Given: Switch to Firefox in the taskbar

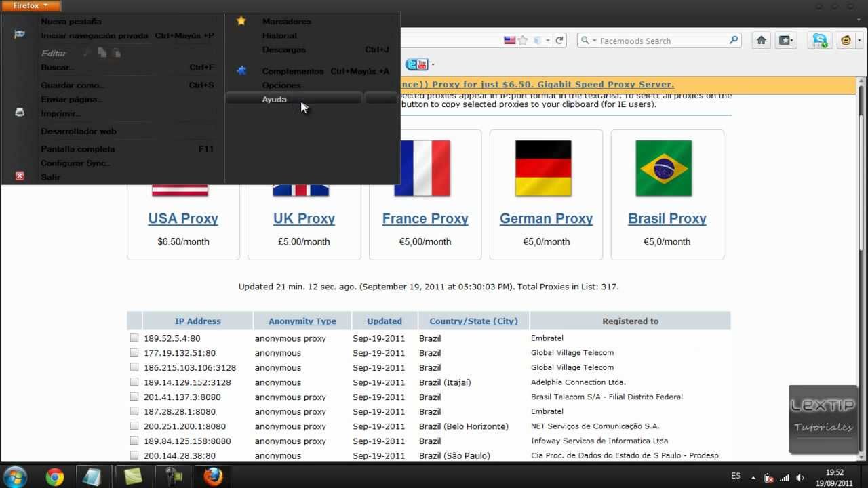Looking at the screenshot, I should pos(213,476).
